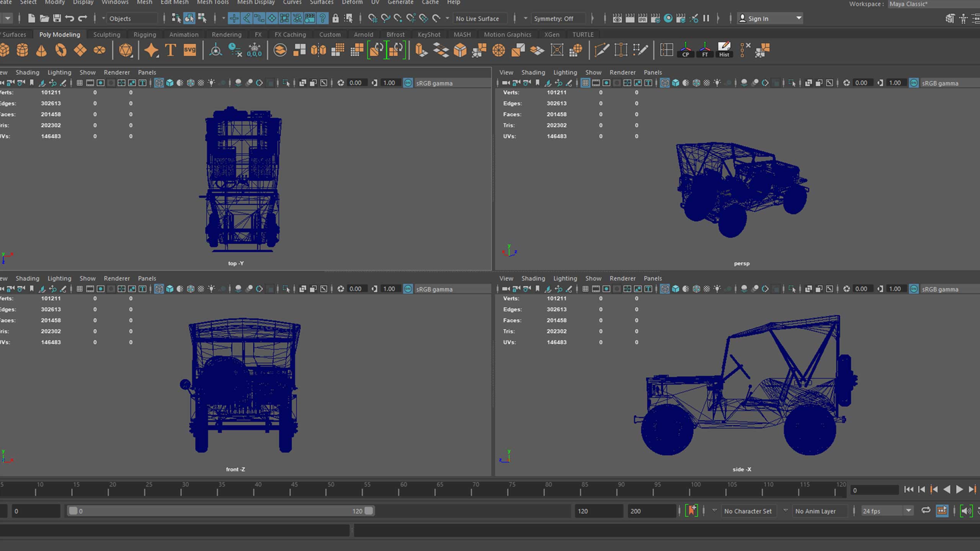Click the time range slider bar
The height and width of the screenshot is (551, 980).
[220, 511]
